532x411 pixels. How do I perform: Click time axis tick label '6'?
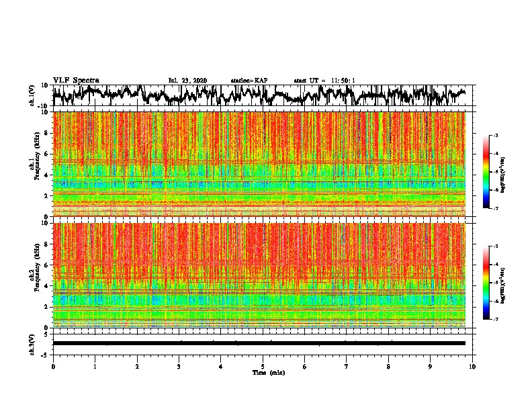[305, 367]
